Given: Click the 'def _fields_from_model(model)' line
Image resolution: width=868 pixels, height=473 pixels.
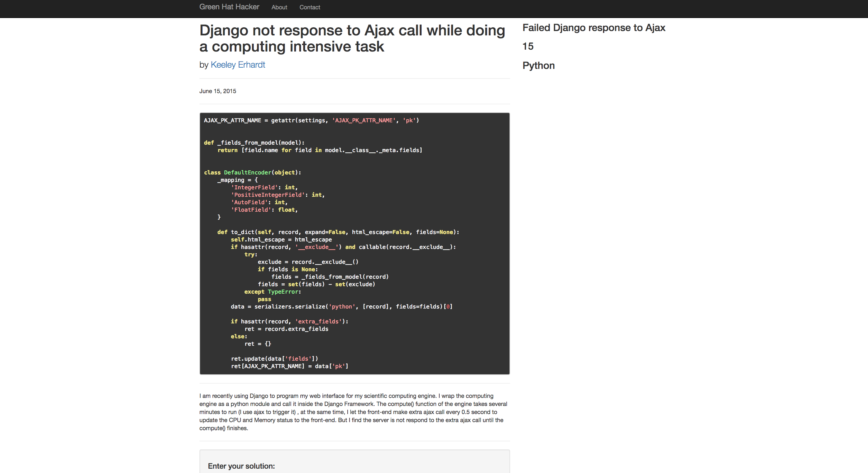Looking at the screenshot, I should click(x=254, y=142).
